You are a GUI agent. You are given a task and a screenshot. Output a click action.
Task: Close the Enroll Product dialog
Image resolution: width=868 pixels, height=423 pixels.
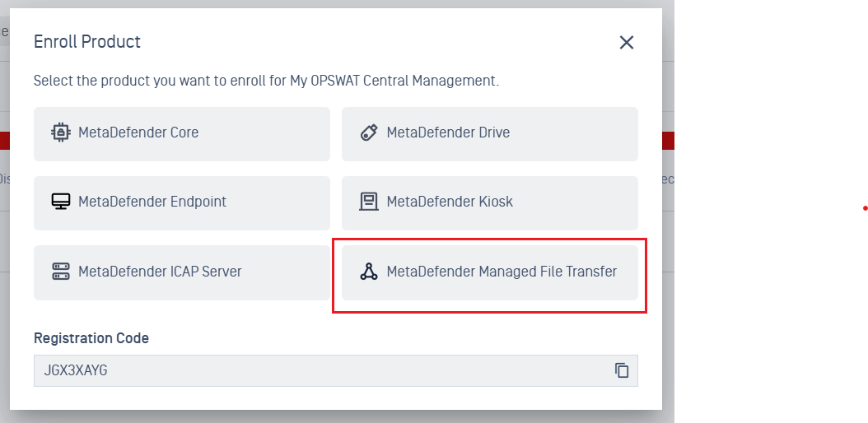click(627, 43)
